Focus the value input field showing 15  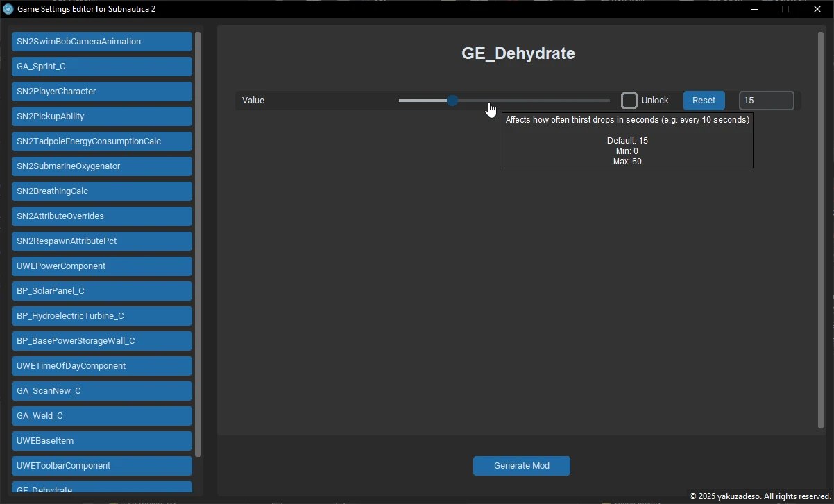coord(766,101)
